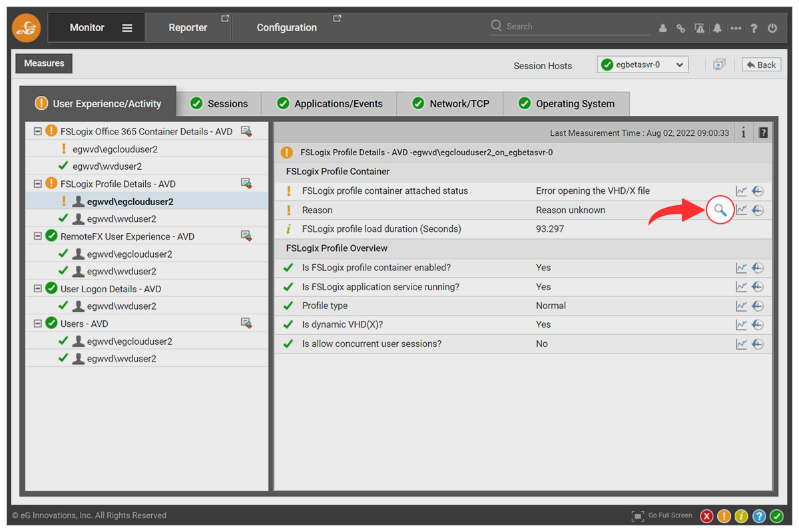Click the info icon beside Last Measurement Time

743,133
